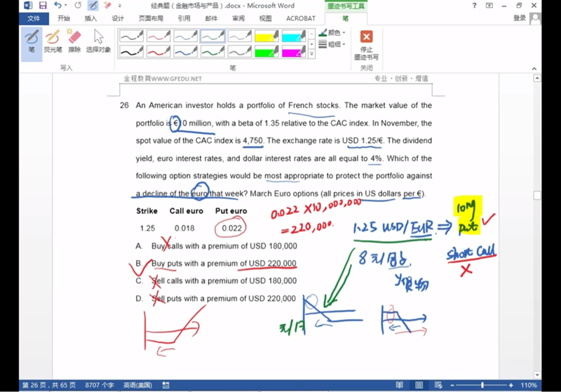Open the undo history dropdown arrow
The height and width of the screenshot is (392, 561).
(x=66, y=6)
